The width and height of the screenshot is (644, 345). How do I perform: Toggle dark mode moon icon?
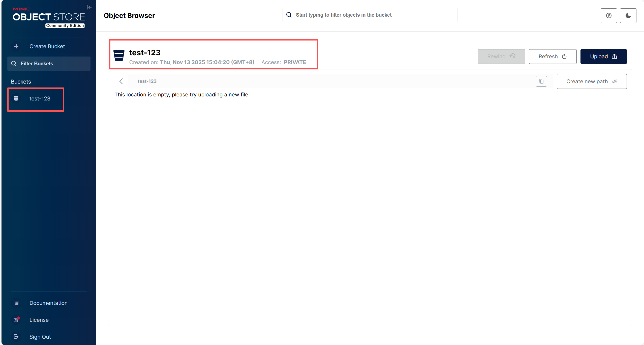coord(628,16)
